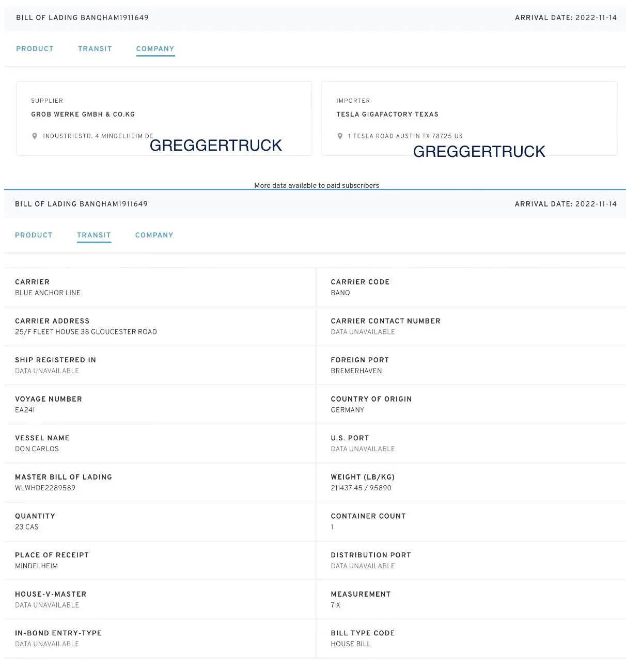Select importer name TESLA GIGAFACTORY TEXAS
626x672 pixels.
pyautogui.click(x=387, y=114)
